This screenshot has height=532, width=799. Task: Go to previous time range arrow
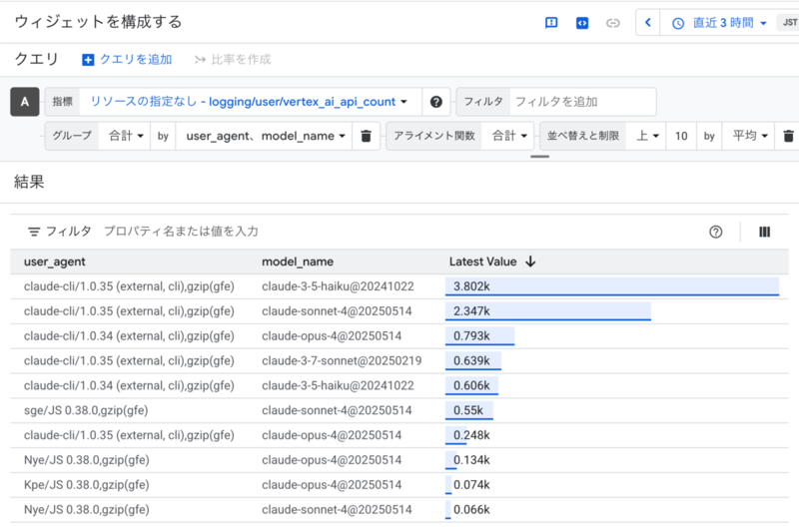click(647, 23)
